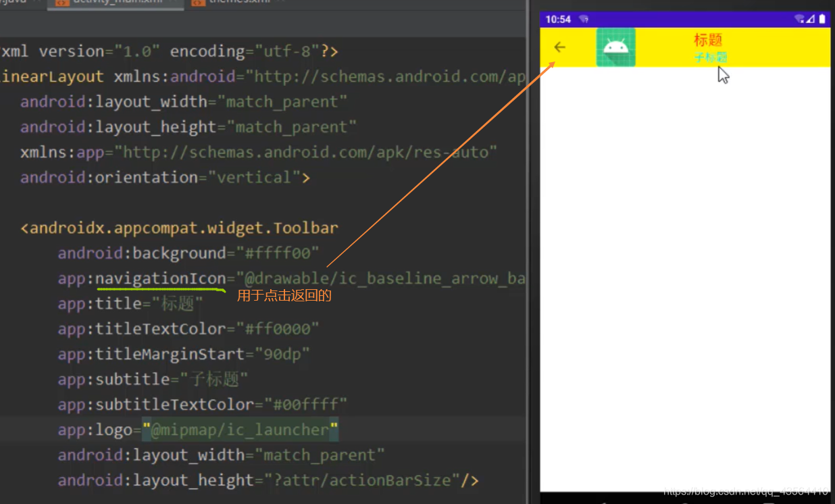
Task: Tap the cyan 子标题 subtitle text
Action: pos(711,57)
